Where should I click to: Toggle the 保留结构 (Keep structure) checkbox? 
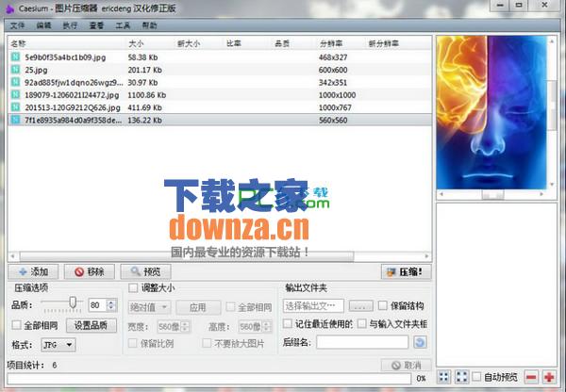382,305
